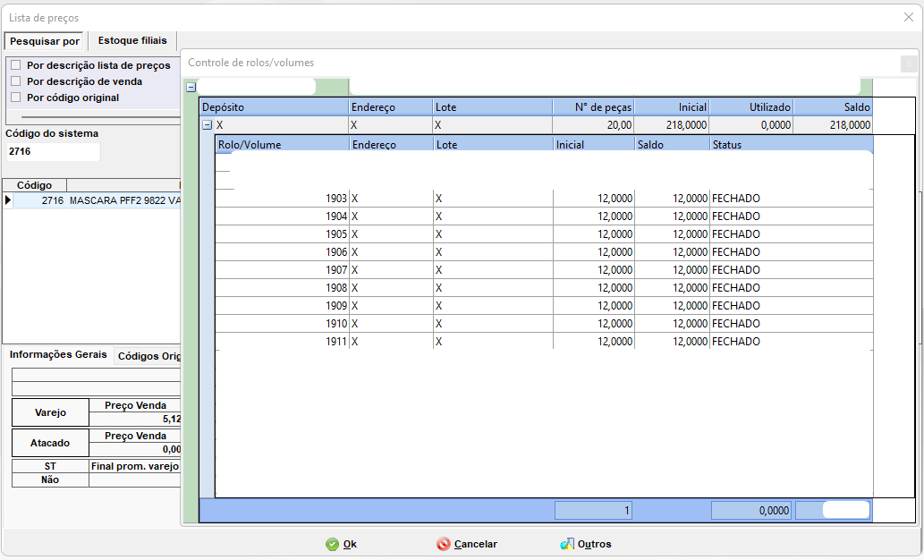Close the Lista de preços window
Viewport: 924px width, 560px height.
click(x=909, y=17)
